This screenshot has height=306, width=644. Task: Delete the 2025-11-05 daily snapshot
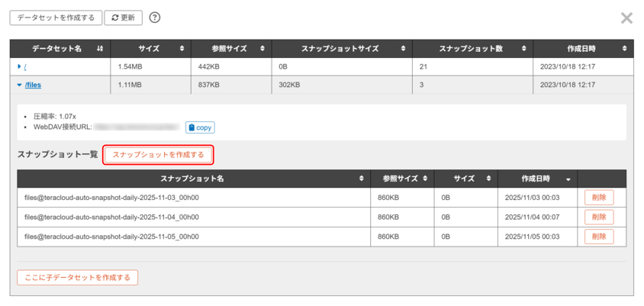(598, 237)
